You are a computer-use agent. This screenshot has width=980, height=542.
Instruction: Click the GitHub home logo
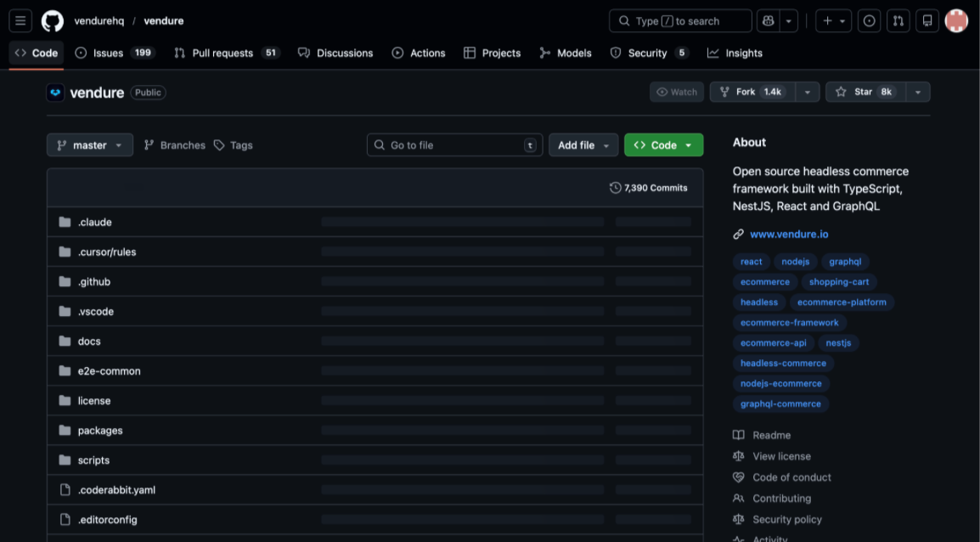(x=52, y=20)
